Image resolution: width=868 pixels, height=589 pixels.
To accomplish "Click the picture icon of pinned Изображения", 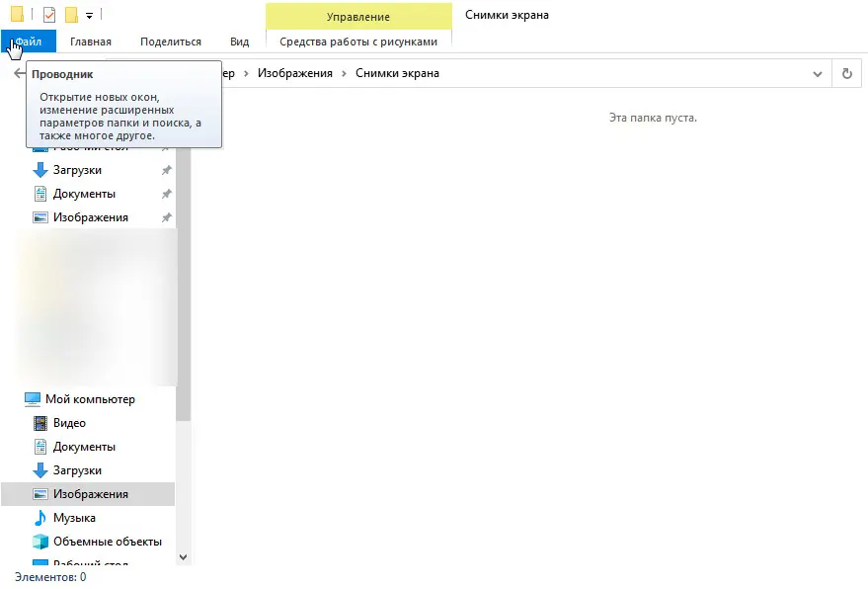I will tap(40, 217).
